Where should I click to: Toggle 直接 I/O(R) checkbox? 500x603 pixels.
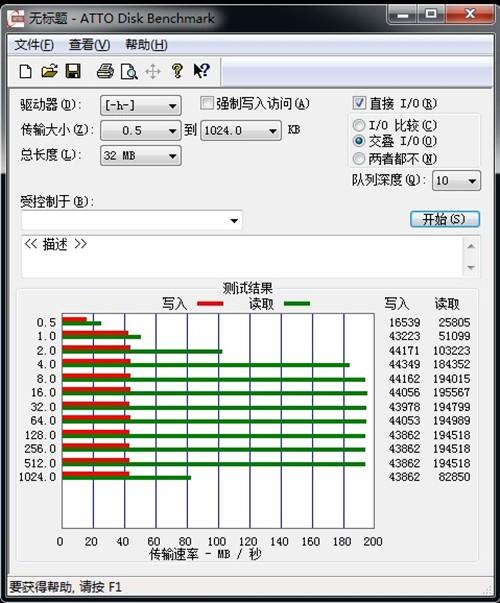point(359,103)
